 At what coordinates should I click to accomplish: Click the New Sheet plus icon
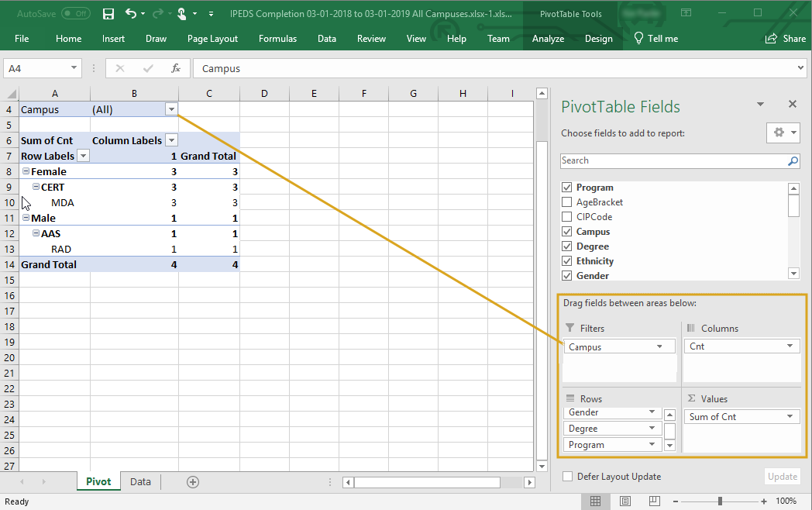pos(191,481)
